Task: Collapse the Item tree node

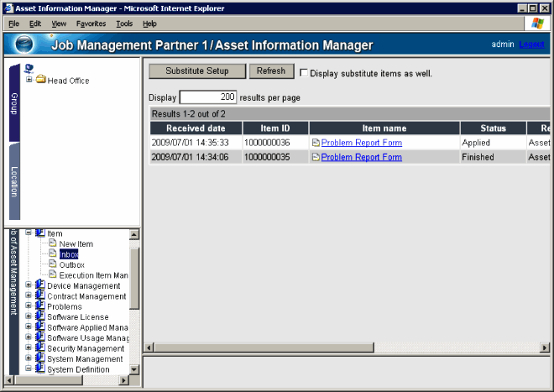Action: (x=29, y=233)
